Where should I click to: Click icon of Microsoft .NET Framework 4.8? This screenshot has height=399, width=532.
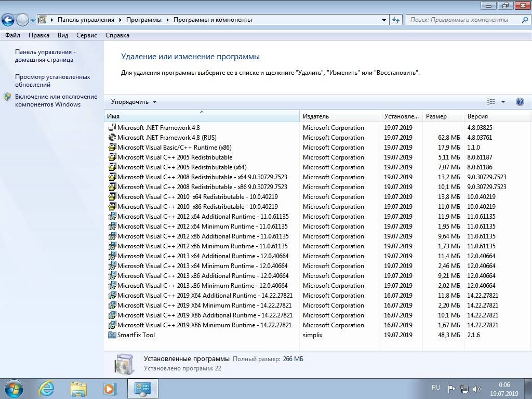(x=112, y=128)
